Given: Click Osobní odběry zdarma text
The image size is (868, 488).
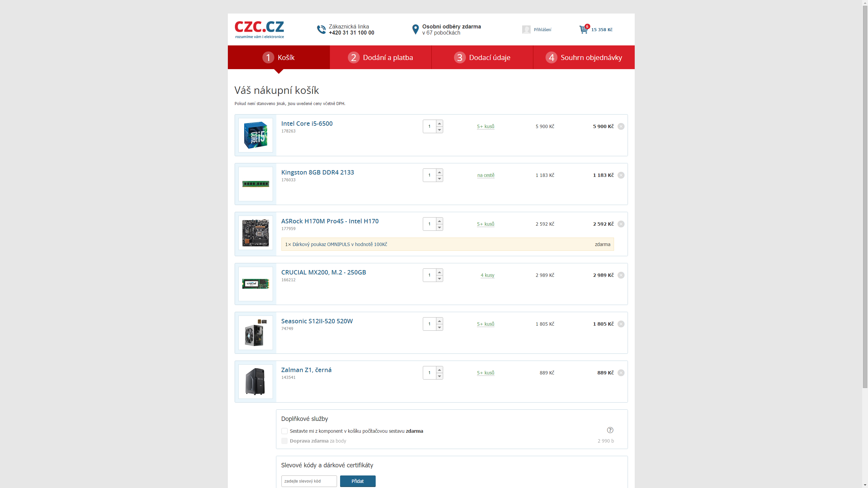Looking at the screenshot, I should (x=451, y=26).
